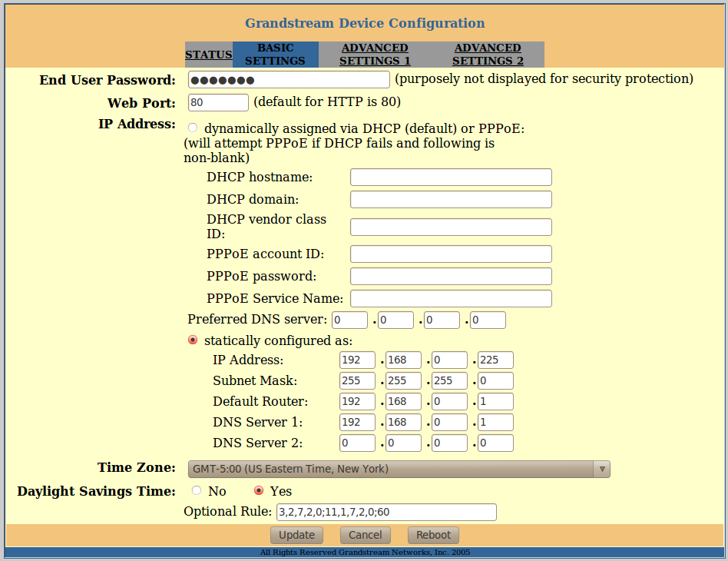Click DNS Server 1 second octet field
The height and width of the screenshot is (561, 728).
(403, 422)
